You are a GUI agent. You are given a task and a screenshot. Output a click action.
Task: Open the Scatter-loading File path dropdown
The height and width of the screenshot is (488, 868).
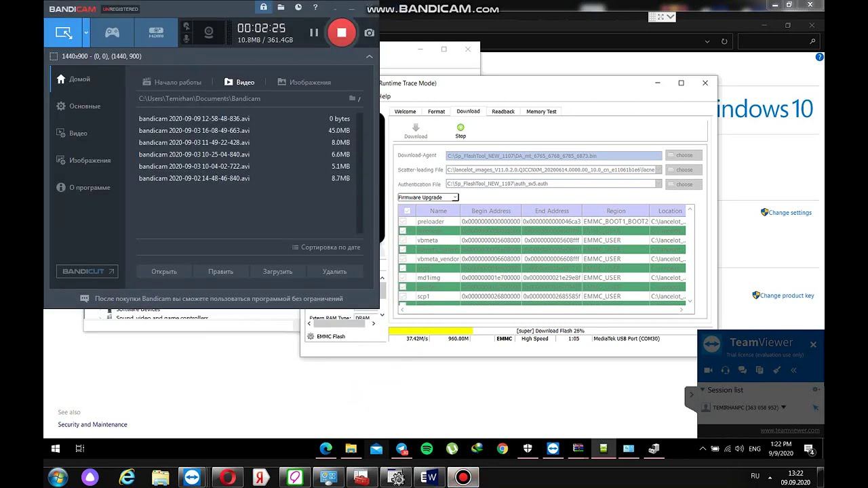[x=658, y=169]
